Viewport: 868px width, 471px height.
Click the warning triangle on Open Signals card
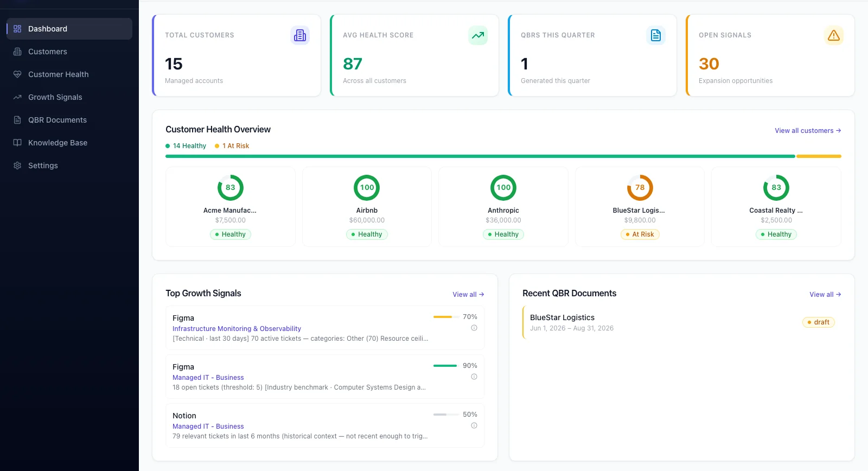tap(834, 35)
